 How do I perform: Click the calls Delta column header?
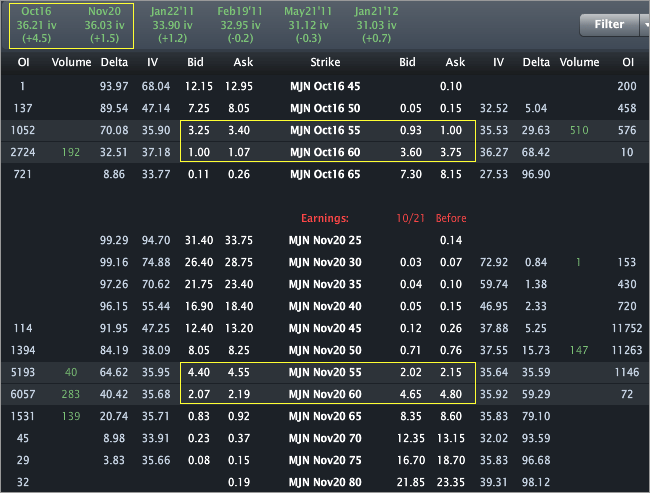click(114, 62)
